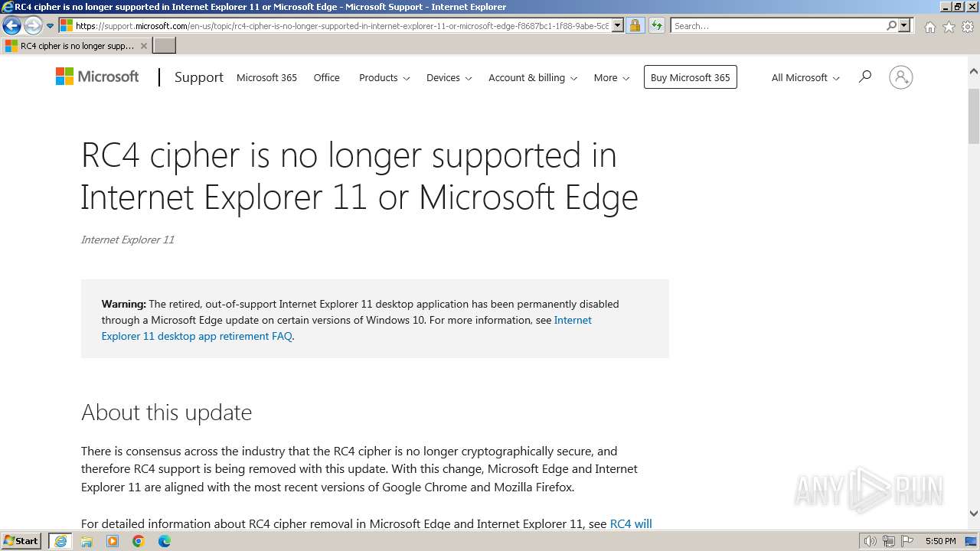The height and width of the screenshot is (551, 980).
Task: Click the search magnifier in toolbar
Action: tap(891, 26)
